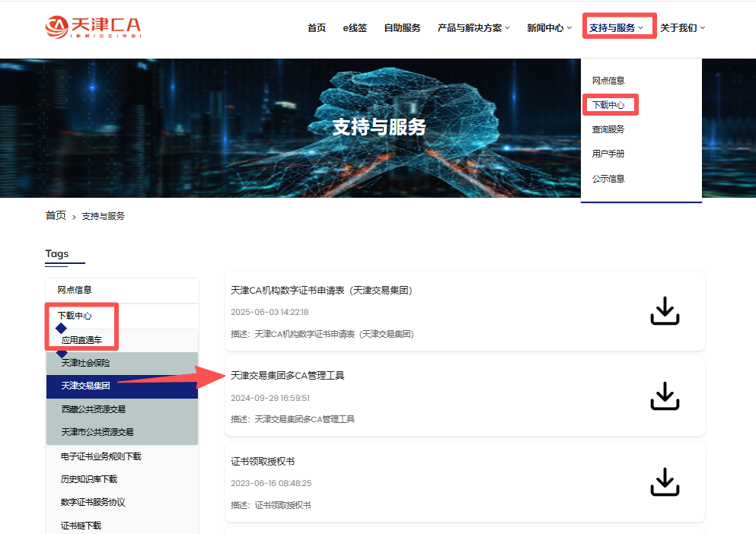Expand the 产品与解决方案 dropdown menu
Screen dimensions: 756x534
474,28
